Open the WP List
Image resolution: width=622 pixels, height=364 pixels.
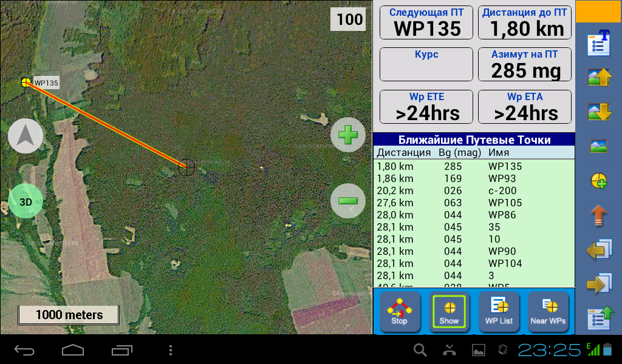(499, 312)
